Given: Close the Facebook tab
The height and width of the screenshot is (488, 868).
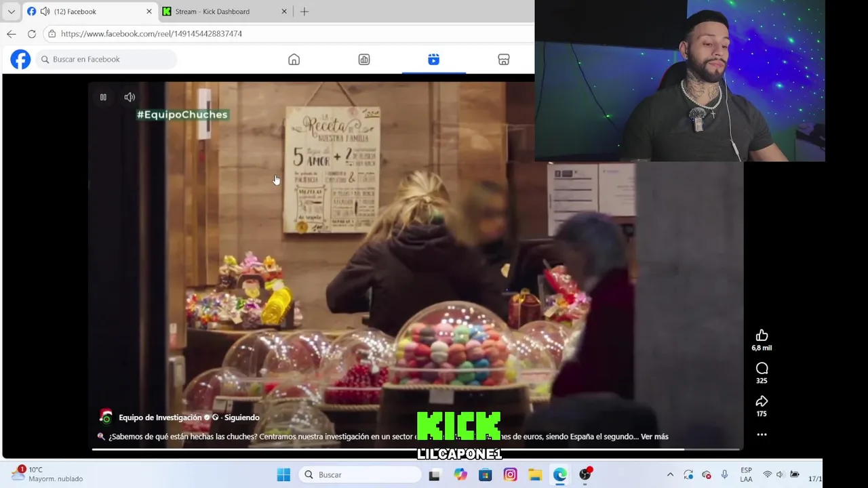Looking at the screenshot, I should (x=149, y=12).
